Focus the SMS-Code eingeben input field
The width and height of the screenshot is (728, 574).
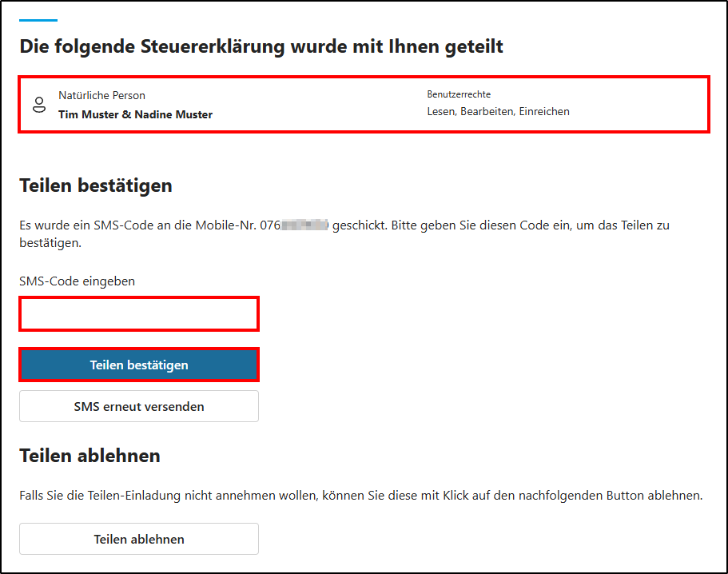(139, 314)
